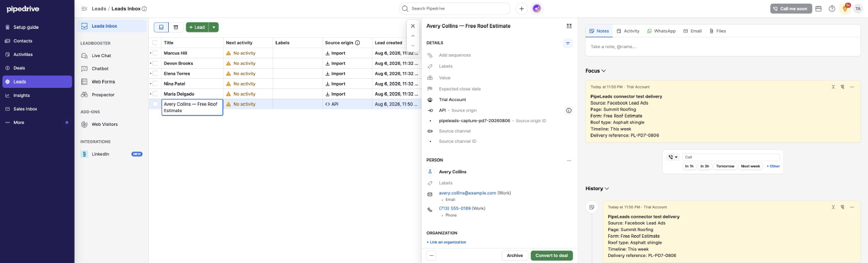Open Web Forms under Leadbooster
This screenshot has width=868, height=263.
click(112, 81)
